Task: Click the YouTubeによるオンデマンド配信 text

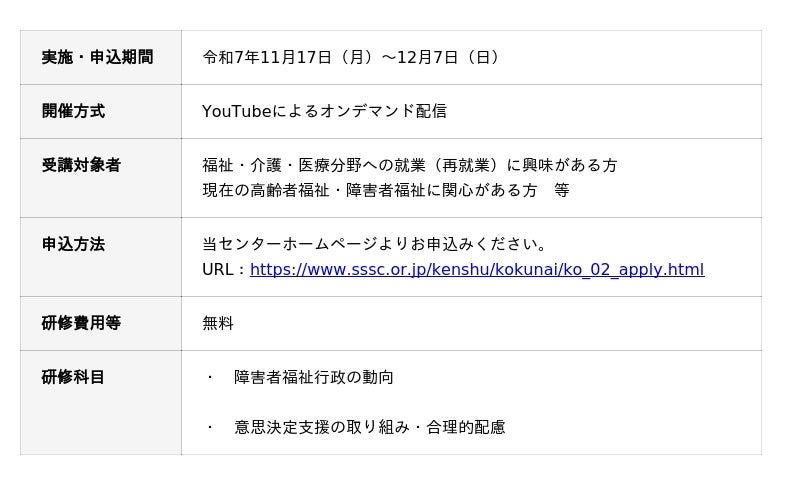Action: (324, 112)
